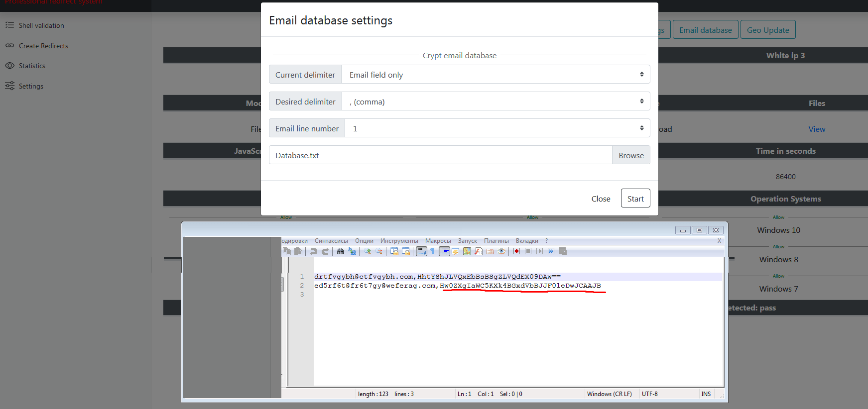The height and width of the screenshot is (409, 868).
Task: Open Find with the binoculars icon
Action: pos(340,251)
